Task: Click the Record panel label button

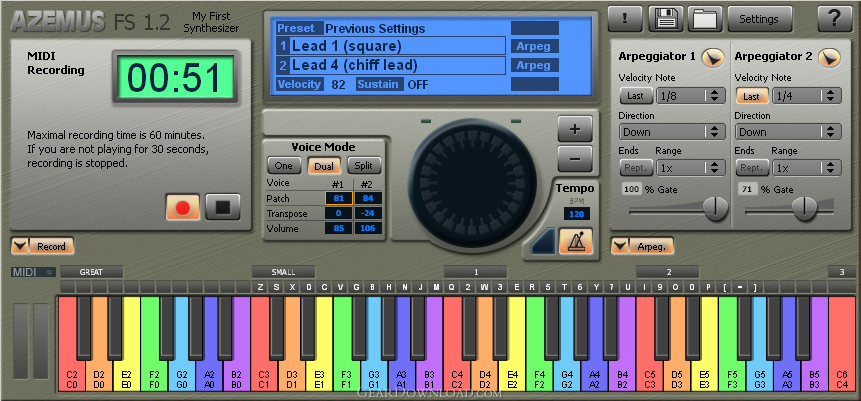Action: coord(52,247)
